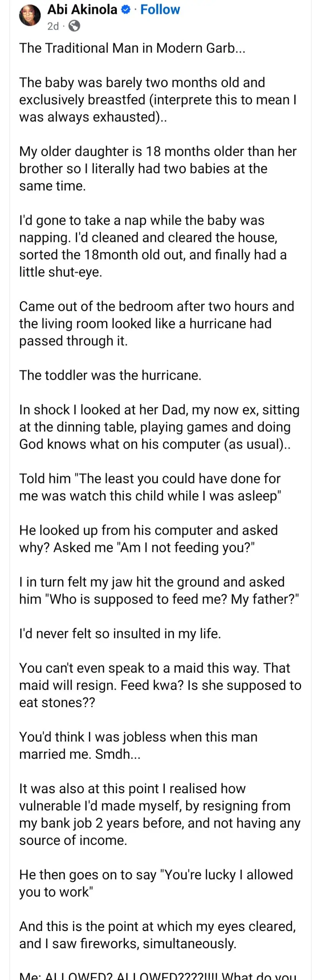
Task: Click the paragraph about taking a nap
Action: pyautogui.click(x=153, y=246)
